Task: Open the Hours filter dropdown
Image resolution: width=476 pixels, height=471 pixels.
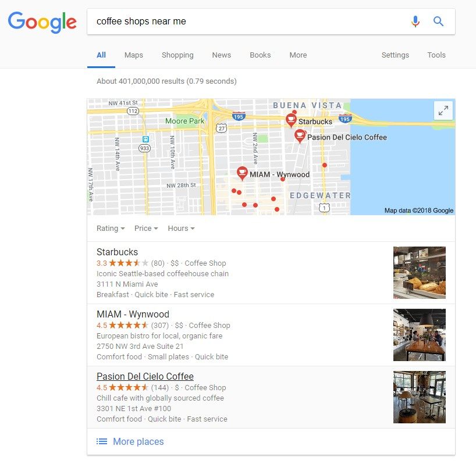Action: (x=181, y=229)
